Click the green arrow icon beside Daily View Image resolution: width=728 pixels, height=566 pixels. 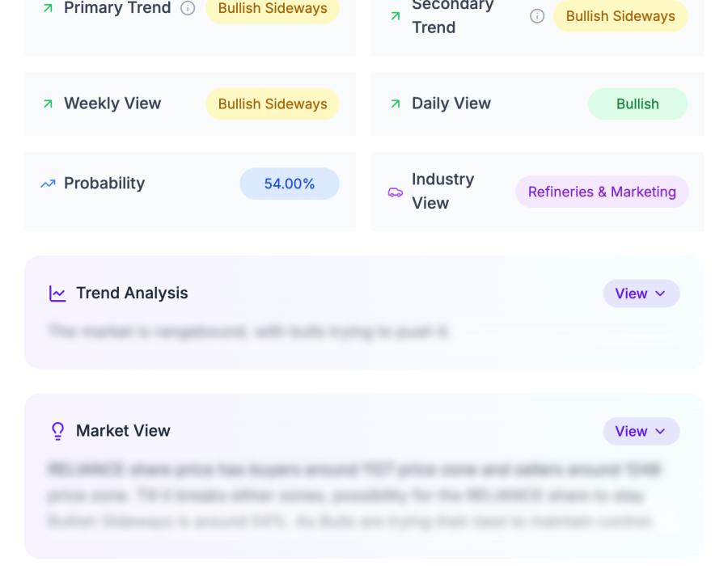pyautogui.click(x=396, y=103)
